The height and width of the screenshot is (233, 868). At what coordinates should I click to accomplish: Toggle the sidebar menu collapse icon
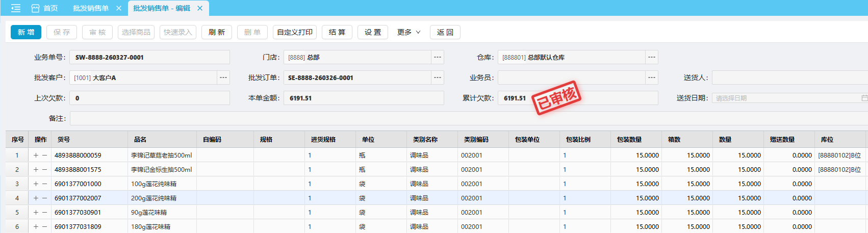pyautogui.click(x=16, y=8)
